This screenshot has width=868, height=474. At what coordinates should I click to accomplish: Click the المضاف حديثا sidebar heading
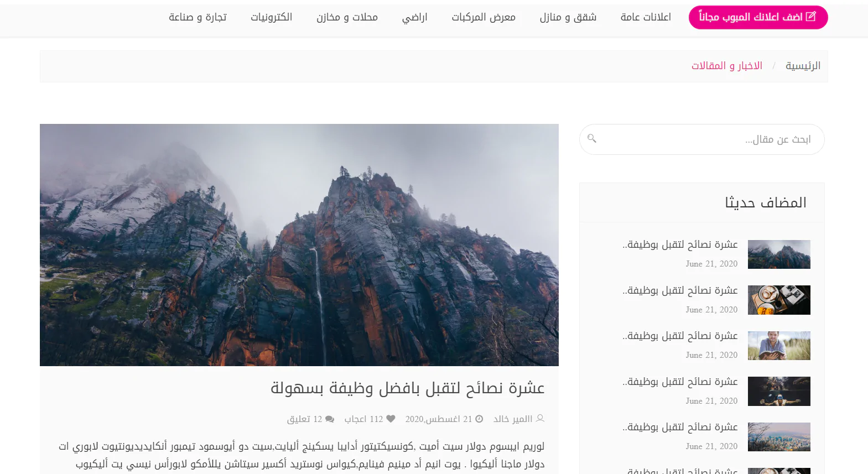[766, 202]
